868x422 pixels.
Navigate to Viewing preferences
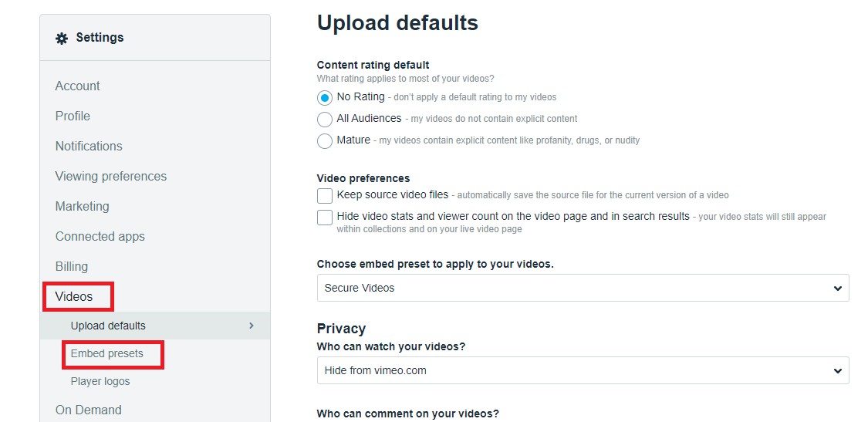point(111,177)
